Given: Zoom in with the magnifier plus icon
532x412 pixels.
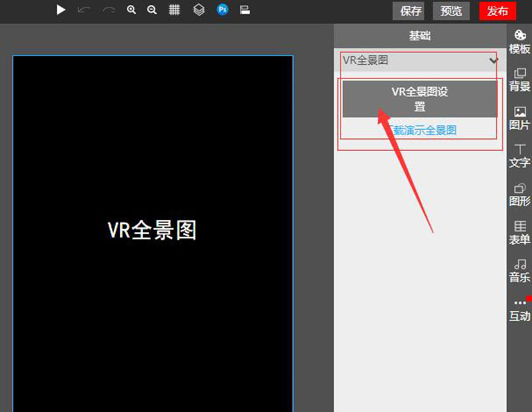Looking at the screenshot, I should point(132,10).
